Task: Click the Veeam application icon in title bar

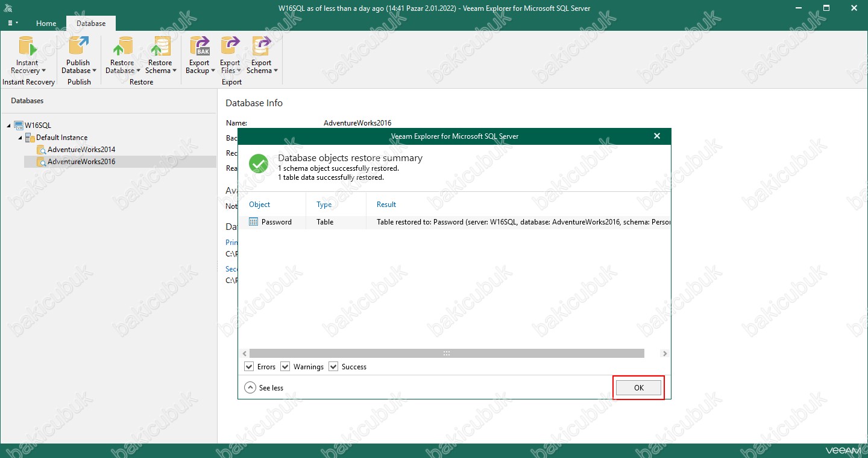Action: 8,8
